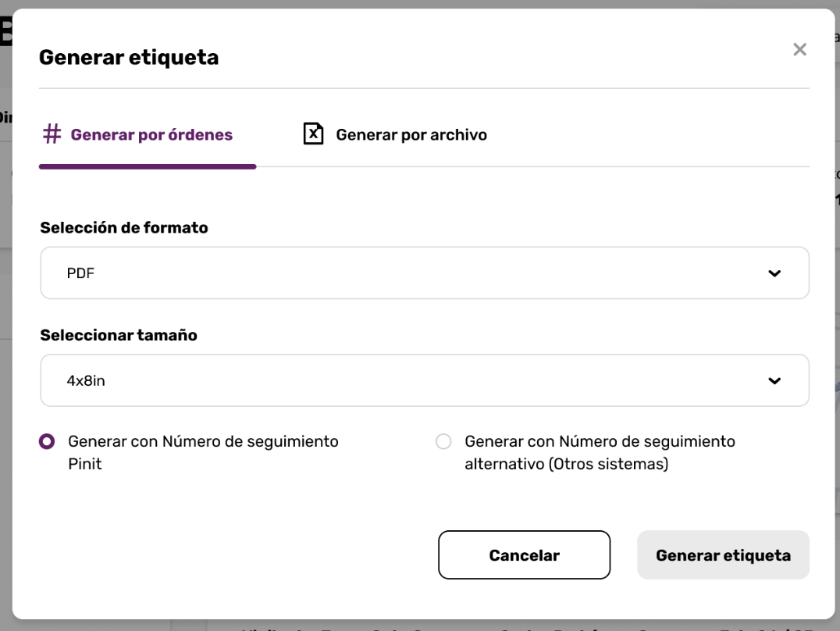
Task: Click the chevron arrow of the 4x8in size field
Action: coord(774,380)
